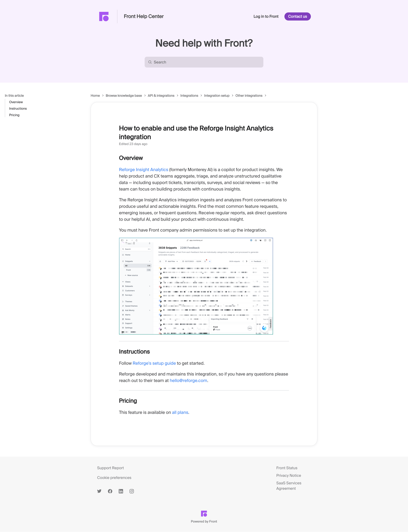Jump to Pricing in article outline
Image resolution: width=408 pixels, height=532 pixels.
(14, 115)
